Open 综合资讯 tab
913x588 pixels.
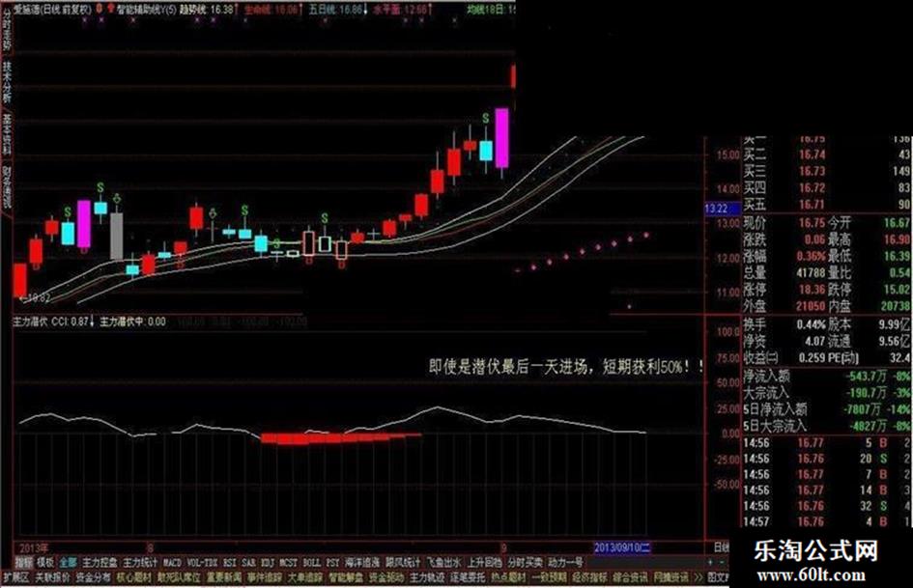[x=630, y=577]
